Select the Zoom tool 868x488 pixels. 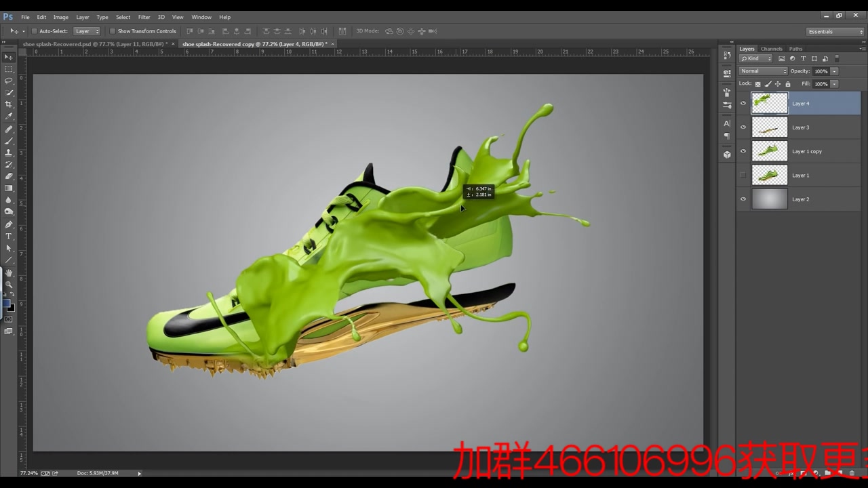(x=9, y=284)
